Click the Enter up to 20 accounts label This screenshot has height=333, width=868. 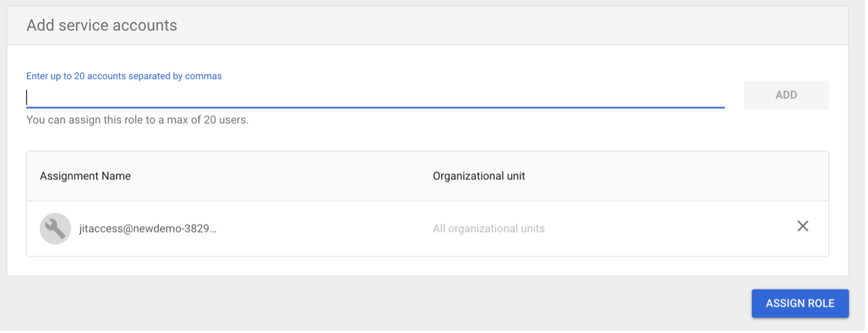pos(124,77)
